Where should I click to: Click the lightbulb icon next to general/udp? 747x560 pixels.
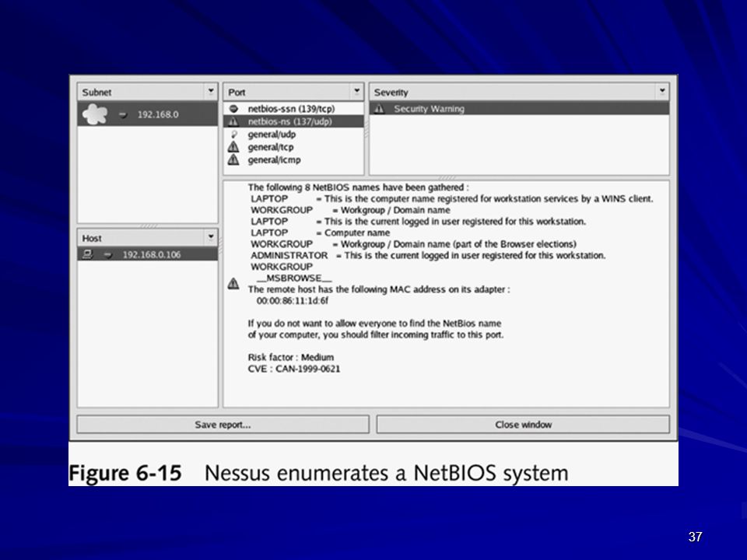(x=234, y=135)
